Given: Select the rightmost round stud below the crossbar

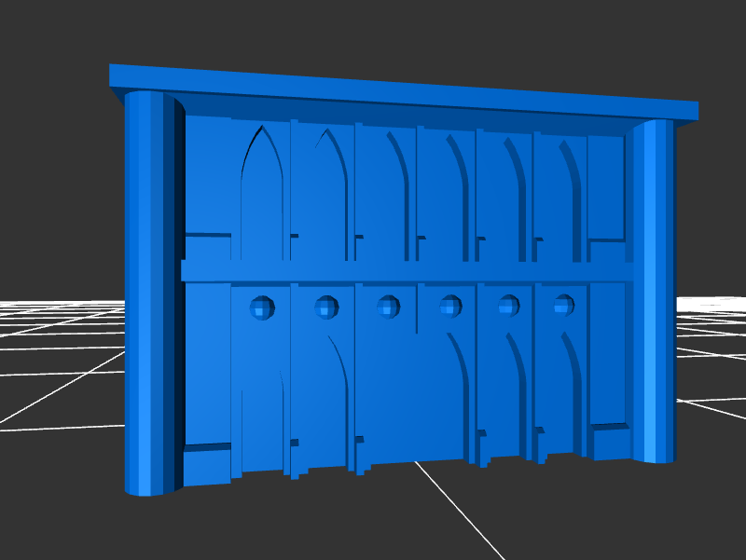Looking at the screenshot, I should 564,304.
